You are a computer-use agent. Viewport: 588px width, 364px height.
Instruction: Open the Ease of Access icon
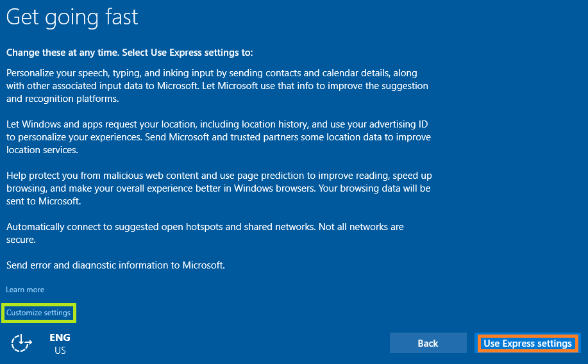click(x=22, y=343)
